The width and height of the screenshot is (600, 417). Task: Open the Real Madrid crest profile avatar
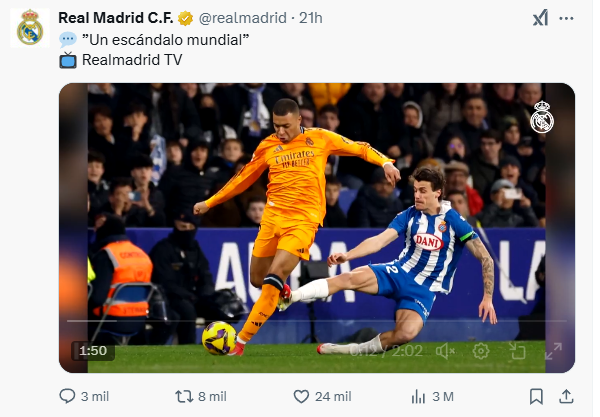click(x=30, y=28)
